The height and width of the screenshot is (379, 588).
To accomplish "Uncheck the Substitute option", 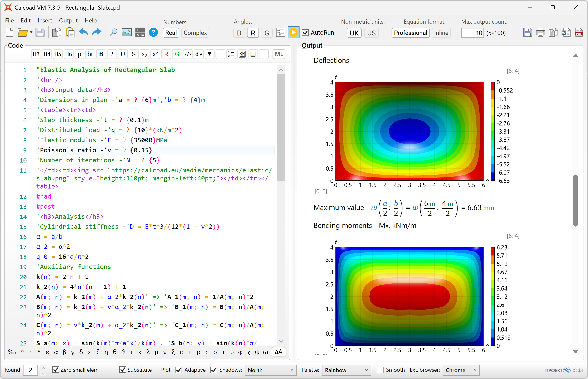I will point(123,370).
